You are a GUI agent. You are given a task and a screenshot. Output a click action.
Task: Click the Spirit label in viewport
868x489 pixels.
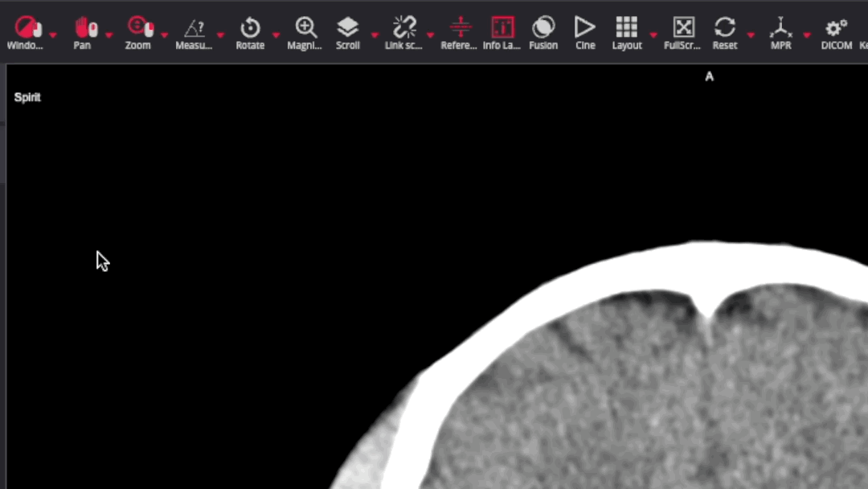27,97
